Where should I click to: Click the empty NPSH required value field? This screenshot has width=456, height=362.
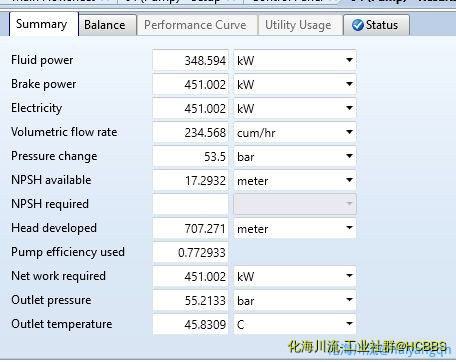pos(190,204)
